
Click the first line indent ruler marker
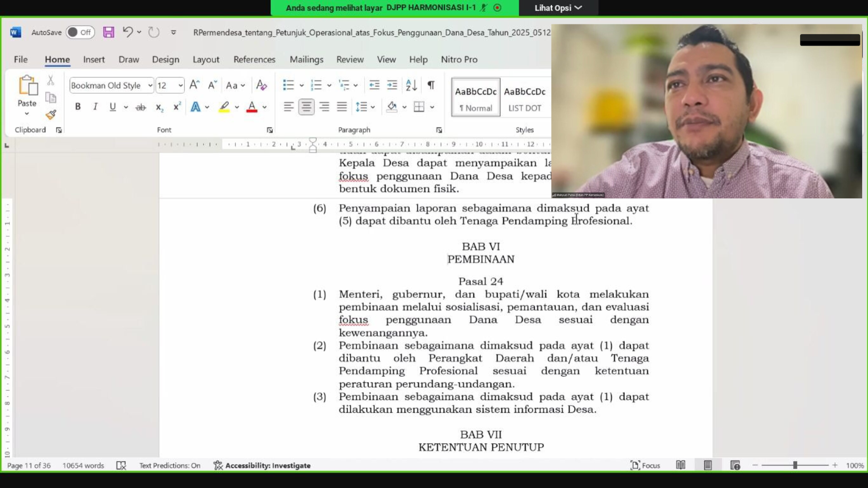pos(313,141)
